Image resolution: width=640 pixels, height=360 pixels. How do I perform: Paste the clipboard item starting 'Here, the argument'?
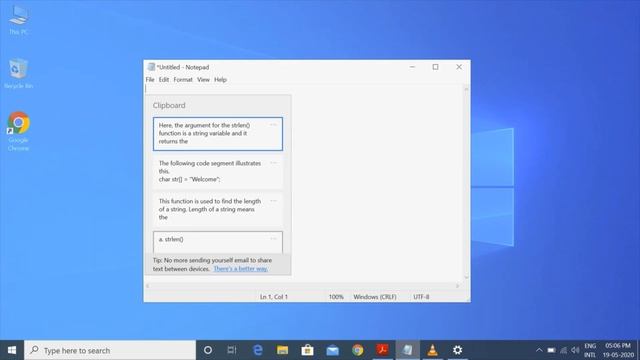pyautogui.click(x=218, y=134)
